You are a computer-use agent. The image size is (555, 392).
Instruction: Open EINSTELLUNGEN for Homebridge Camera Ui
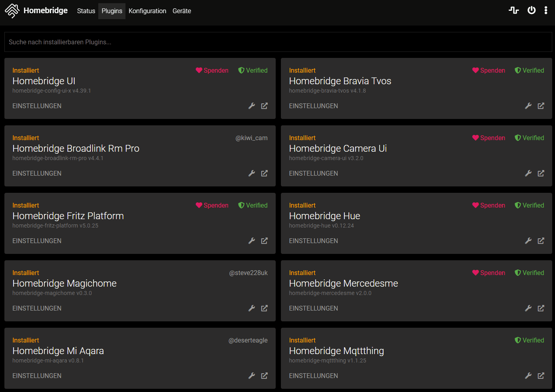314,173
